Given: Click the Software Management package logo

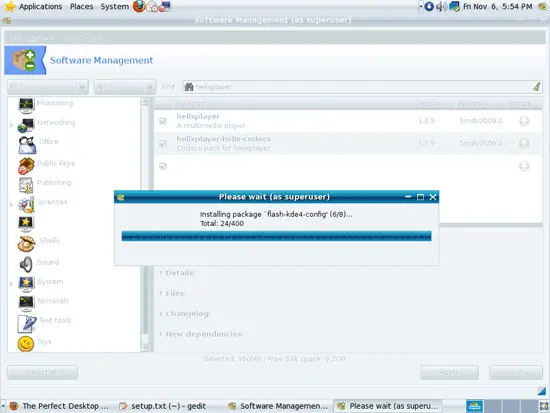Looking at the screenshot, I should click(x=25, y=60).
